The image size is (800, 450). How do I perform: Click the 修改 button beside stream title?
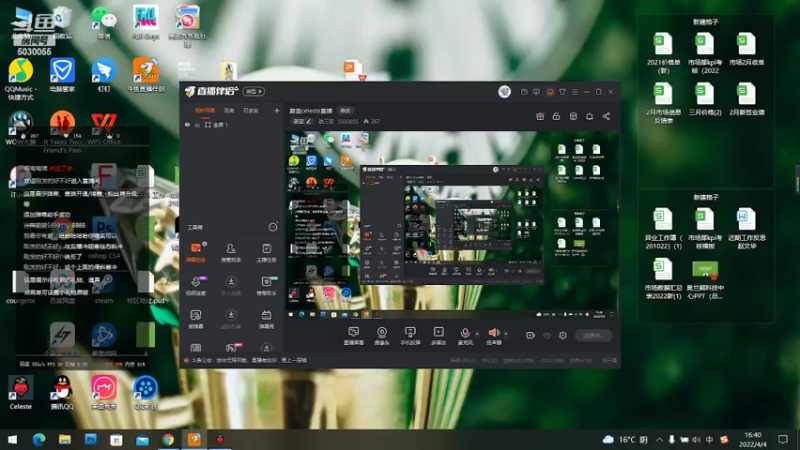click(x=345, y=111)
